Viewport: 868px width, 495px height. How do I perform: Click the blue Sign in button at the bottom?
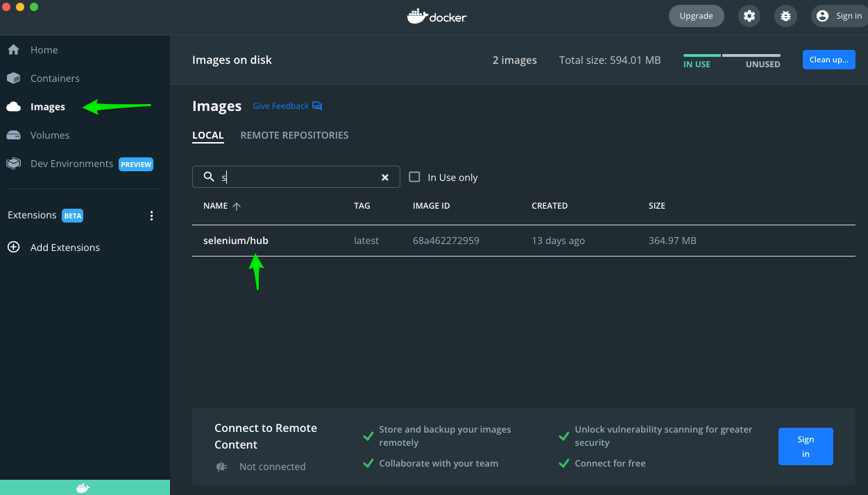click(x=806, y=446)
